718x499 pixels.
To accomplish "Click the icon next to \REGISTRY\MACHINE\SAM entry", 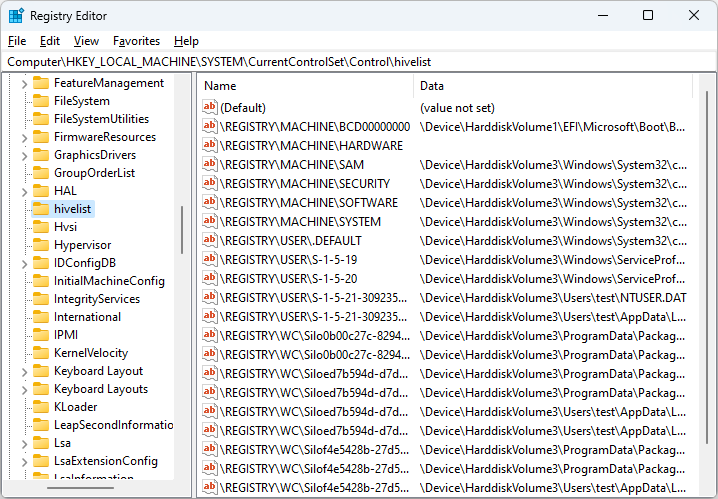I will point(210,165).
